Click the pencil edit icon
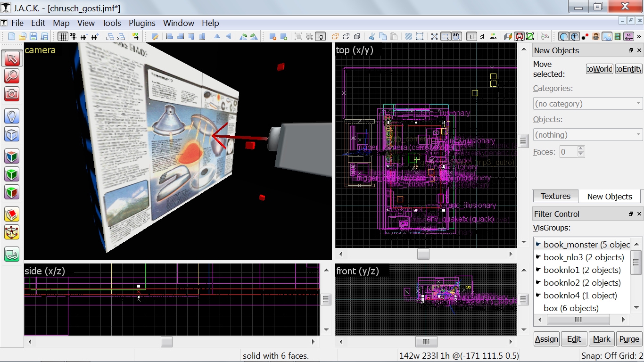This screenshot has height=362, width=644. pos(155,37)
